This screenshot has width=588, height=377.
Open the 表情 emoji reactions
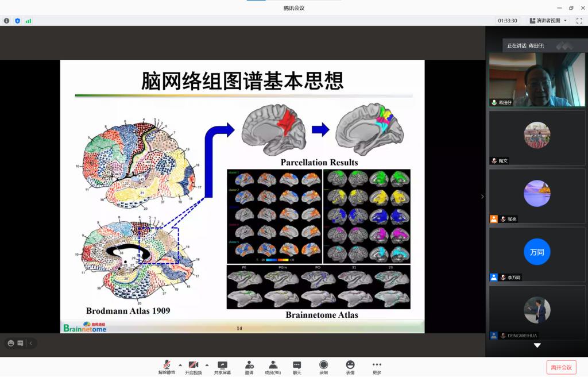coord(350,367)
